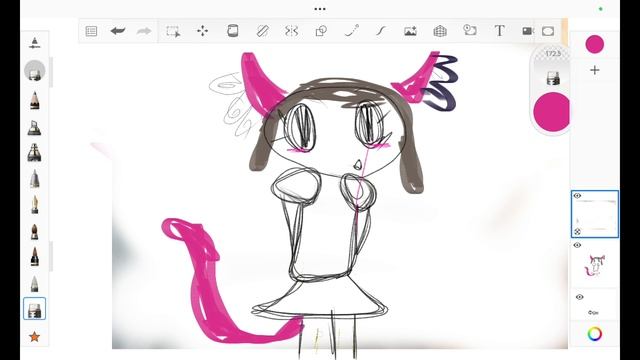Open the three-dots multitasking menu
The image size is (640, 360).
(320, 9)
